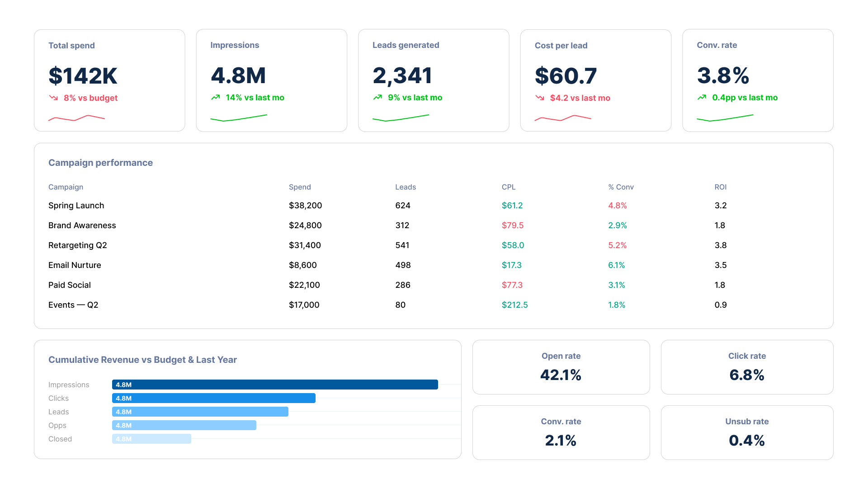Click the upward trend arrow beside 0.4pp
The image size is (868, 488).
702,97
